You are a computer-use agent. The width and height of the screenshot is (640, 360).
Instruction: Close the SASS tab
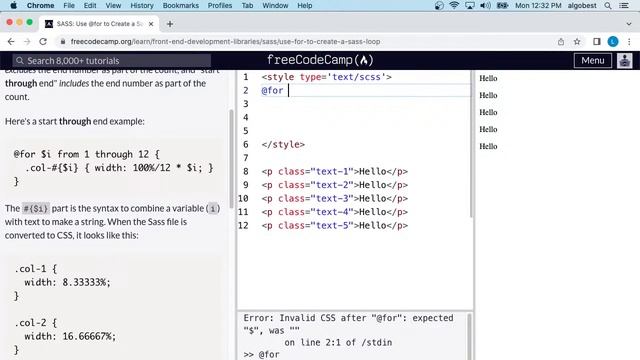point(151,24)
